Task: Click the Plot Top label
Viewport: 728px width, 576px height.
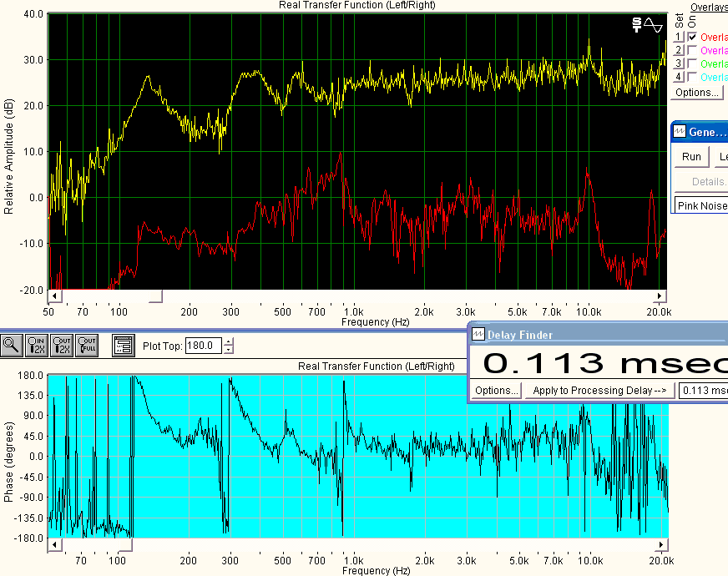Action: click(x=163, y=346)
